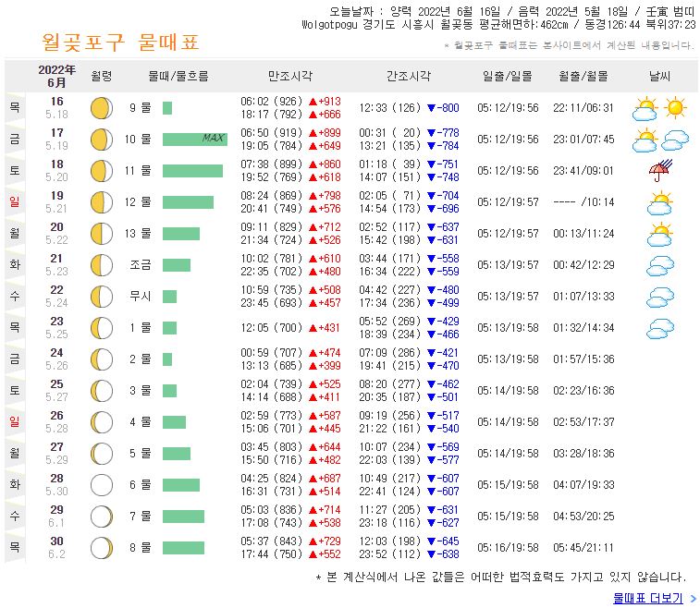Click the high tide value ▲+899
The width and height of the screenshot is (700, 608).
(x=325, y=132)
